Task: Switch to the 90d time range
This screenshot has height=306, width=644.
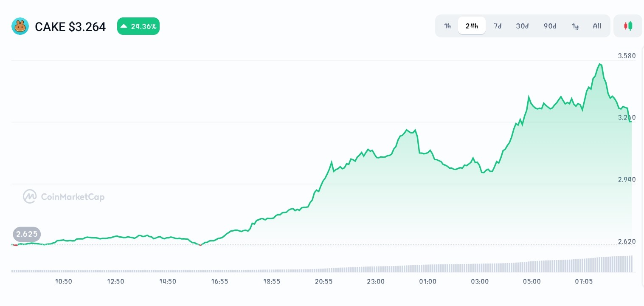Action: pyautogui.click(x=550, y=26)
